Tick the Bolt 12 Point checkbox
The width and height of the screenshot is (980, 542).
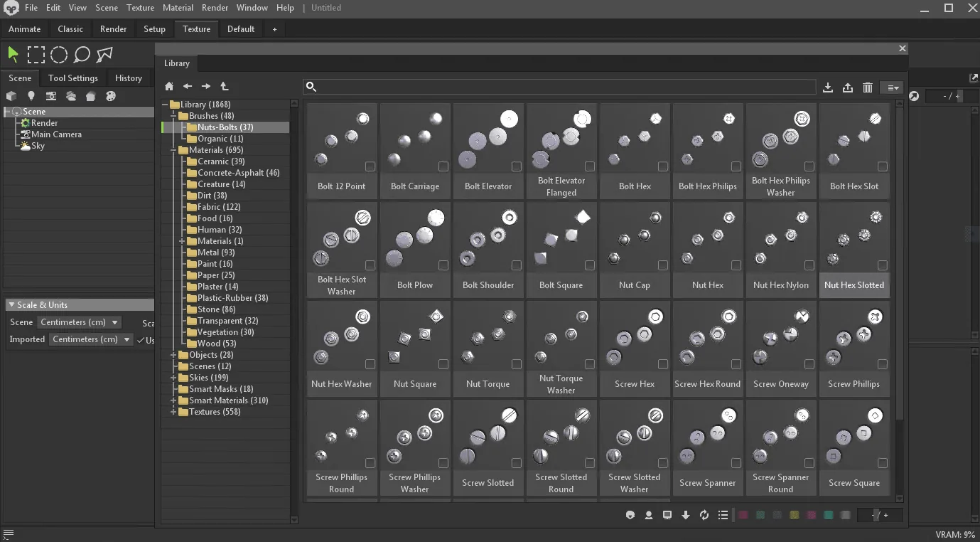tap(370, 166)
